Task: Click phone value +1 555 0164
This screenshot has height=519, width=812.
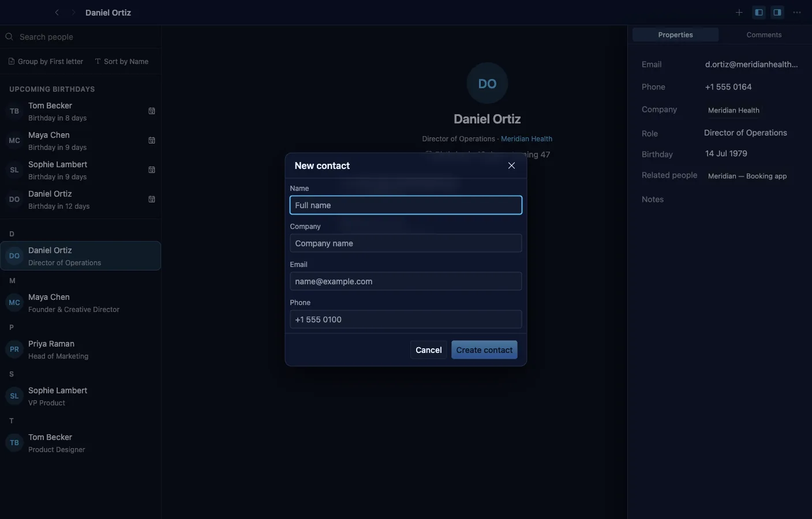Action: pos(728,87)
